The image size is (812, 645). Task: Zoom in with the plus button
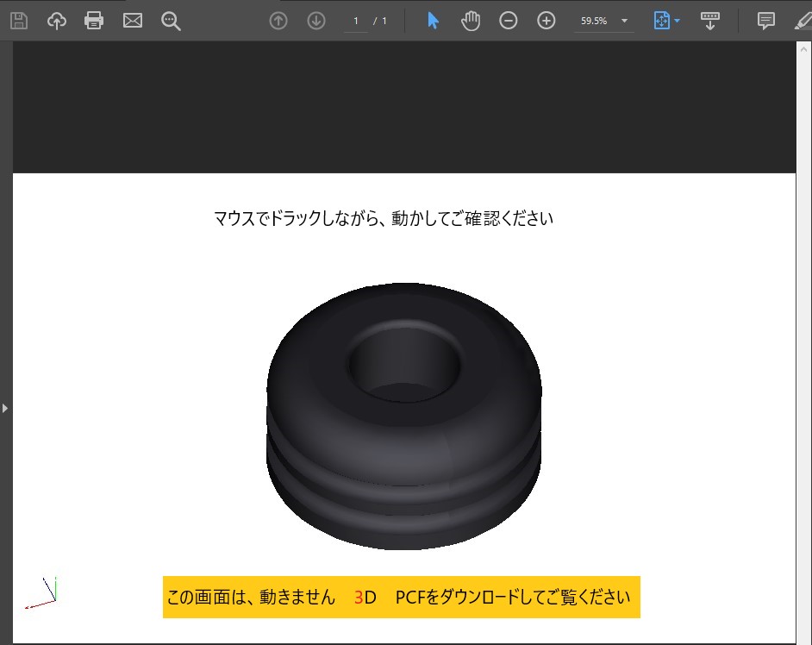[x=547, y=21]
